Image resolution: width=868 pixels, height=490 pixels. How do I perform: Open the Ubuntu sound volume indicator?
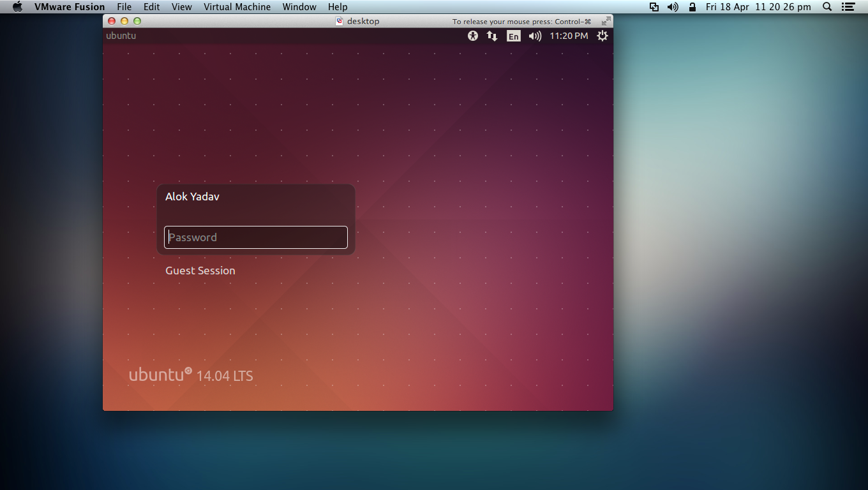[x=535, y=36]
